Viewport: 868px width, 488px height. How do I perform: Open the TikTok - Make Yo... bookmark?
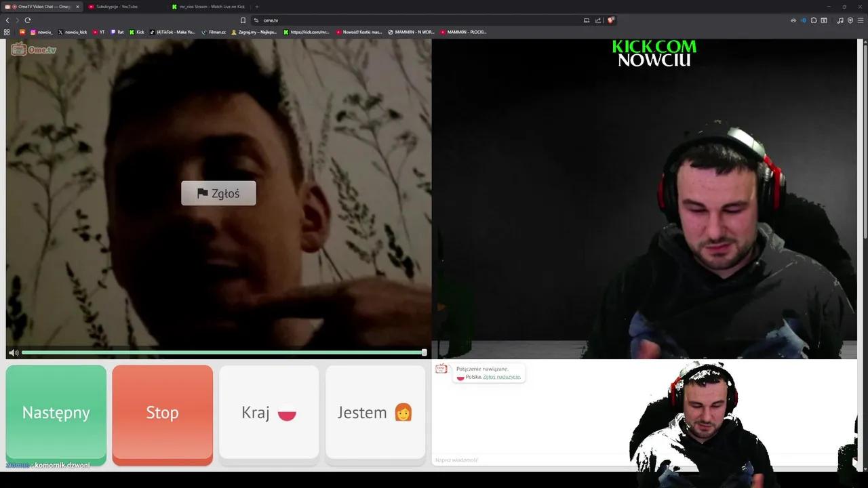tap(173, 32)
